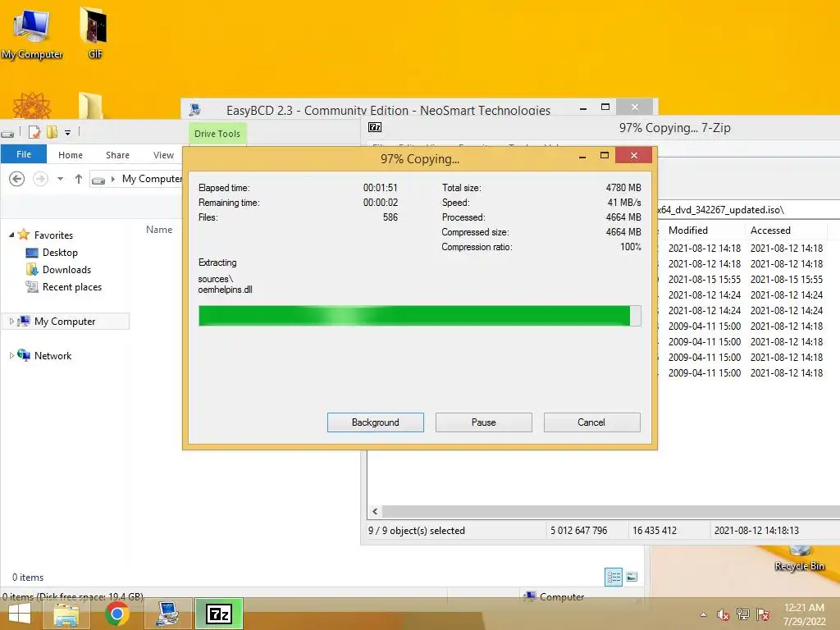Click the 5 012 647 796 status size

click(578, 531)
